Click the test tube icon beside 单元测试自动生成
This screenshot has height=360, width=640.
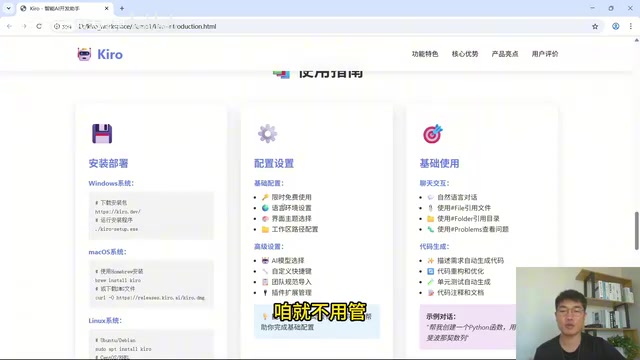[x=431, y=282]
